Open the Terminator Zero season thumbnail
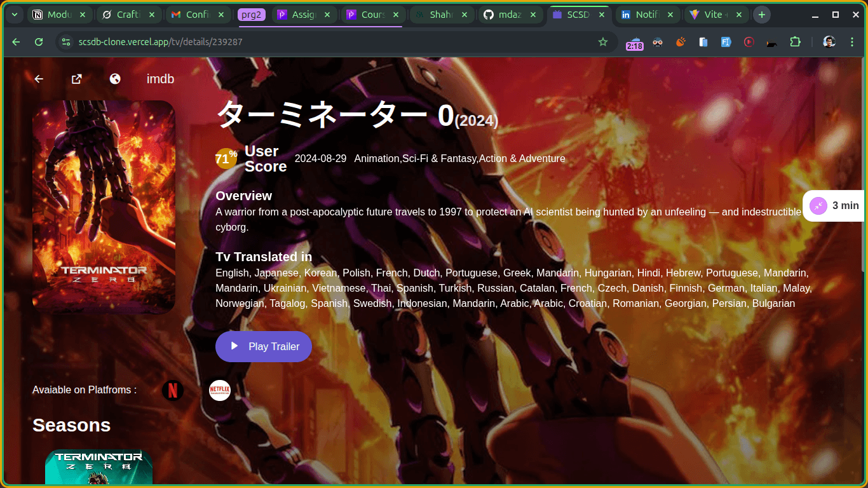 tap(98, 467)
